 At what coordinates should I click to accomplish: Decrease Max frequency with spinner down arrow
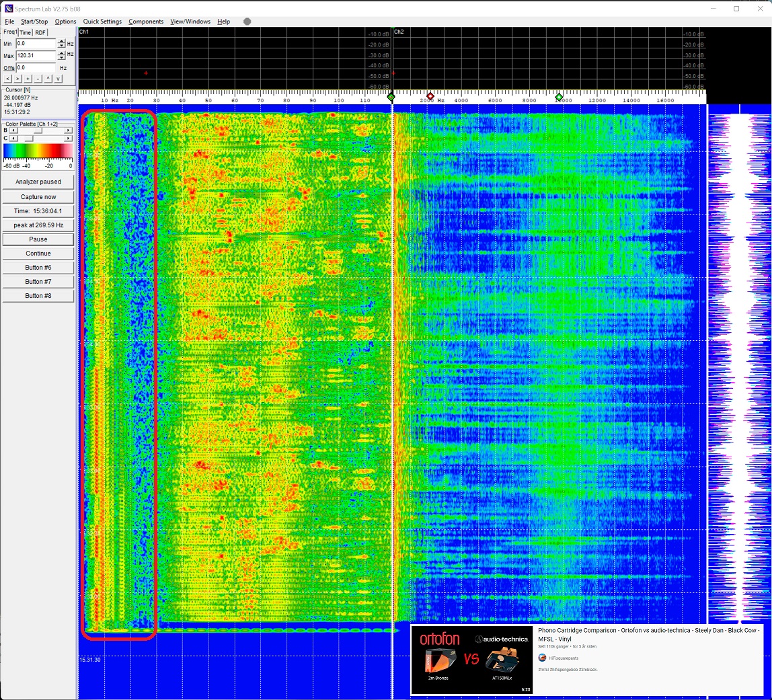(x=61, y=59)
